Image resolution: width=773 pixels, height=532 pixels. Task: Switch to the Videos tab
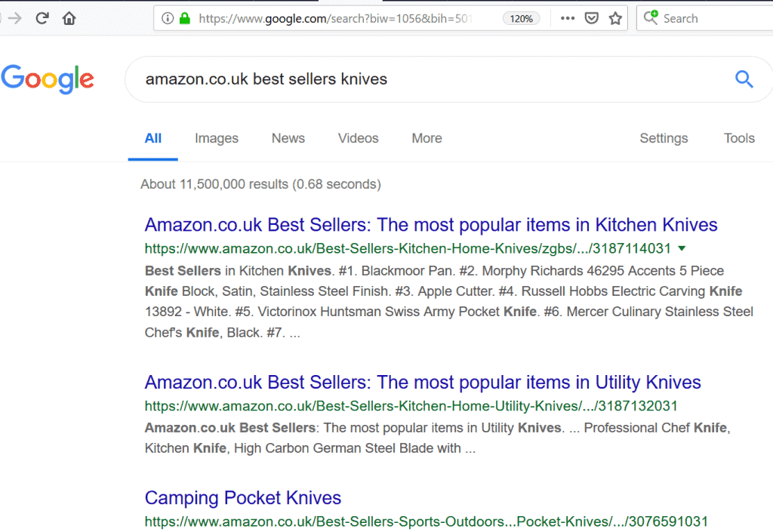click(x=359, y=138)
